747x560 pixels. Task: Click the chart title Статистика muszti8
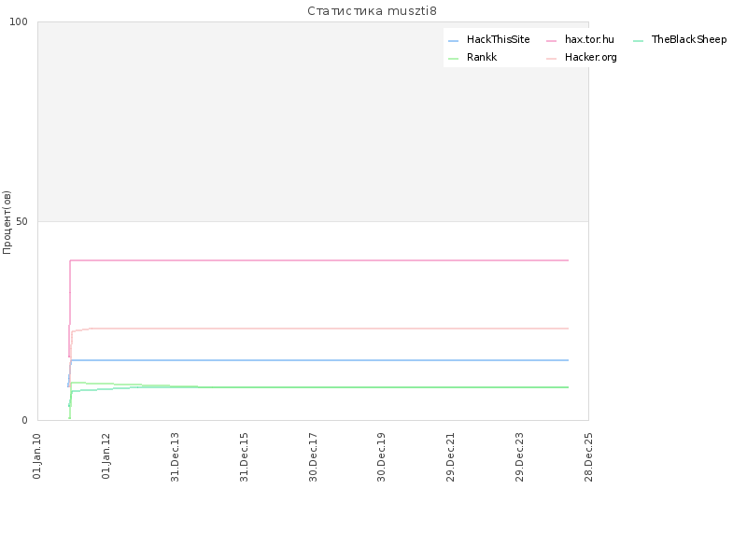pos(372,11)
